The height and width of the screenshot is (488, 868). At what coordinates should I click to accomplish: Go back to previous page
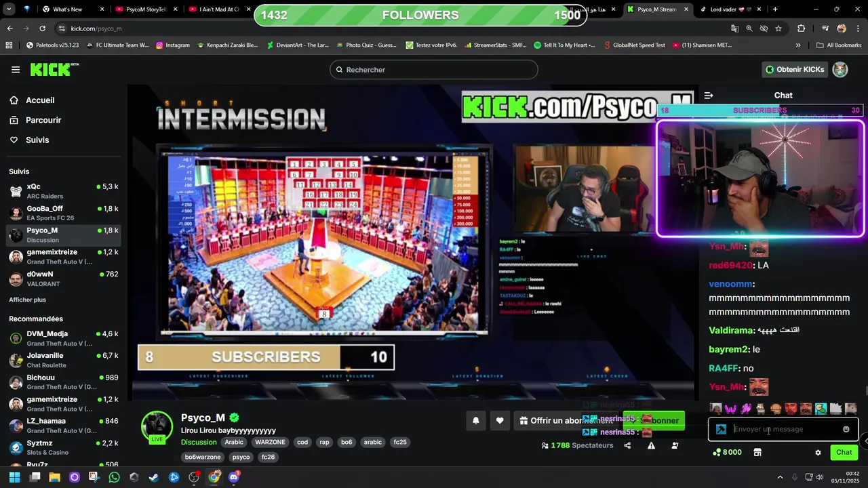click(x=9, y=28)
